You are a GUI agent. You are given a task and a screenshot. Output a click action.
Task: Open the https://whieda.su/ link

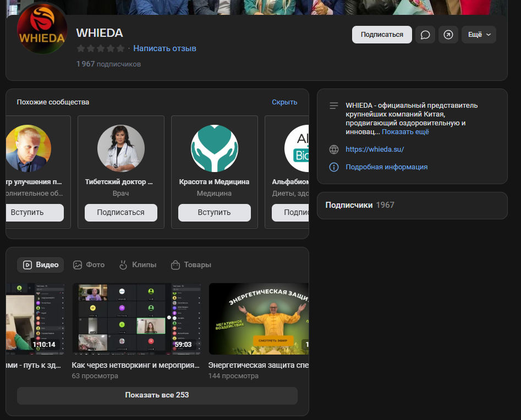(375, 150)
